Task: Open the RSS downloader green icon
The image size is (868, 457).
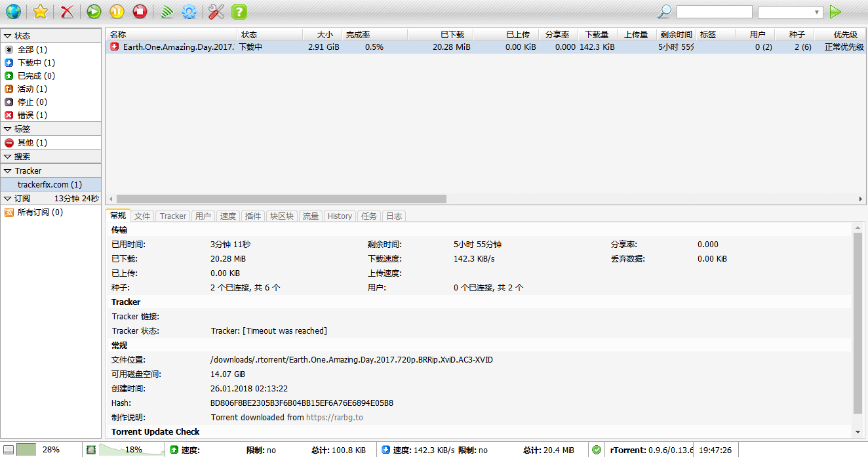Action: (x=167, y=11)
